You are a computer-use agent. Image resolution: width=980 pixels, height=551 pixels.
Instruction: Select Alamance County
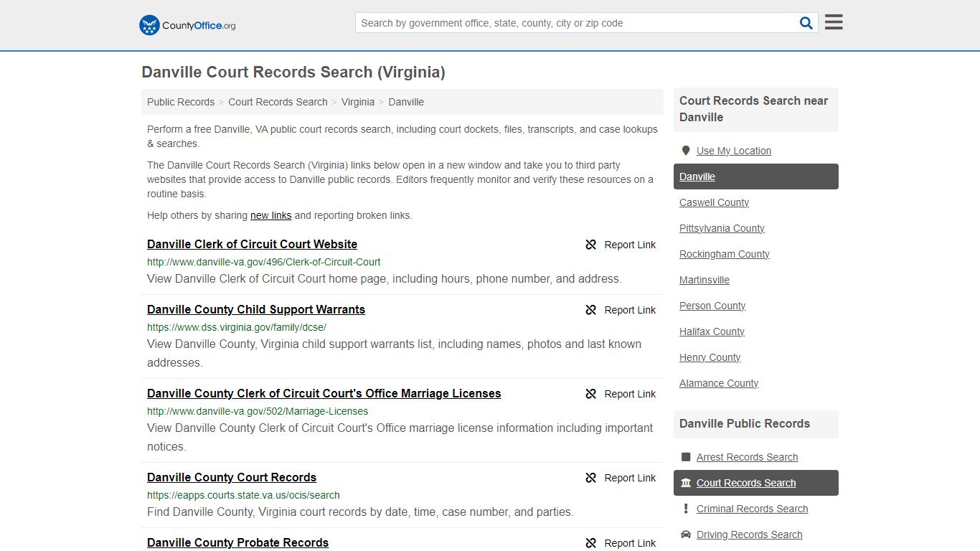[x=719, y=383]
